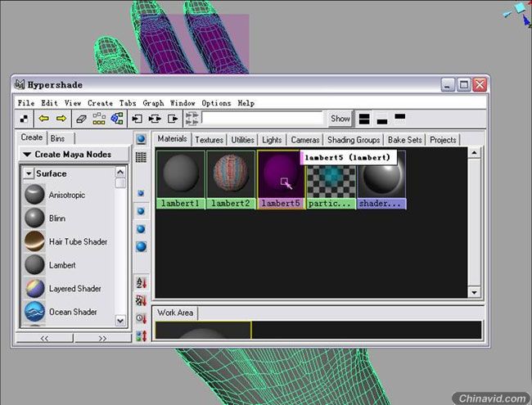
Task: Switch to the Create tab
Action: pyautogui.click(x=32, y=137)
